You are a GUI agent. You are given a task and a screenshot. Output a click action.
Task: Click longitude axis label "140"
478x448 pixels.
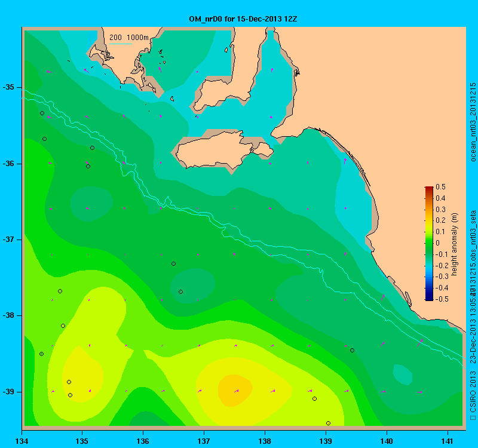click(x=387, y=441)
